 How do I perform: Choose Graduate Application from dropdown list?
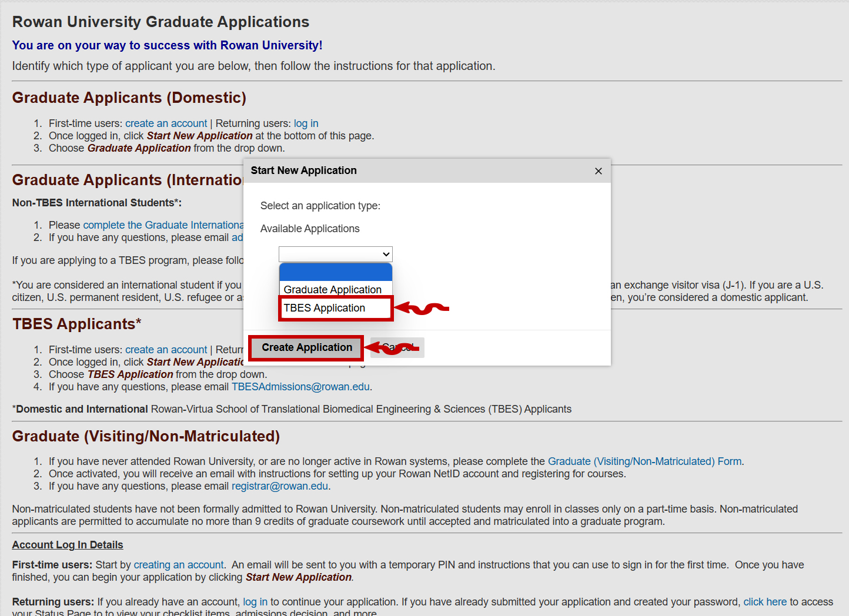pyautogui.click(x=336, y=289)
